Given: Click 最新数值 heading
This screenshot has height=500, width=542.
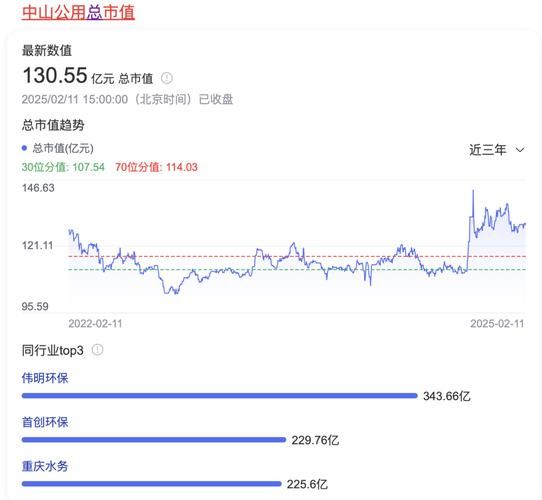Looking at the screenshot, I should [47, 50].
